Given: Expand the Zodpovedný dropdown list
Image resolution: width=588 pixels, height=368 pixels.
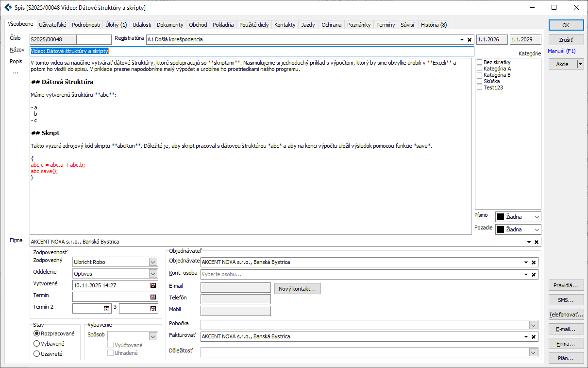Looking at the screenshot, I should pos(153,262).
